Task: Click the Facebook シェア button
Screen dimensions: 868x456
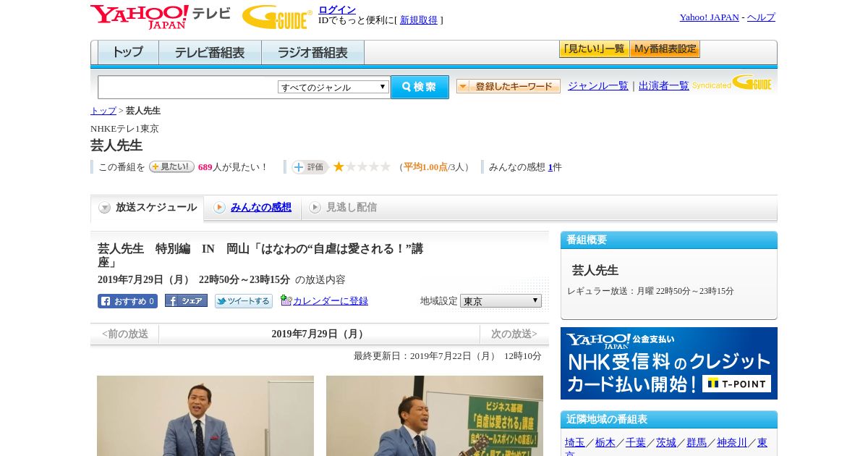Action: pyautogui.click(x=186, y=300)
